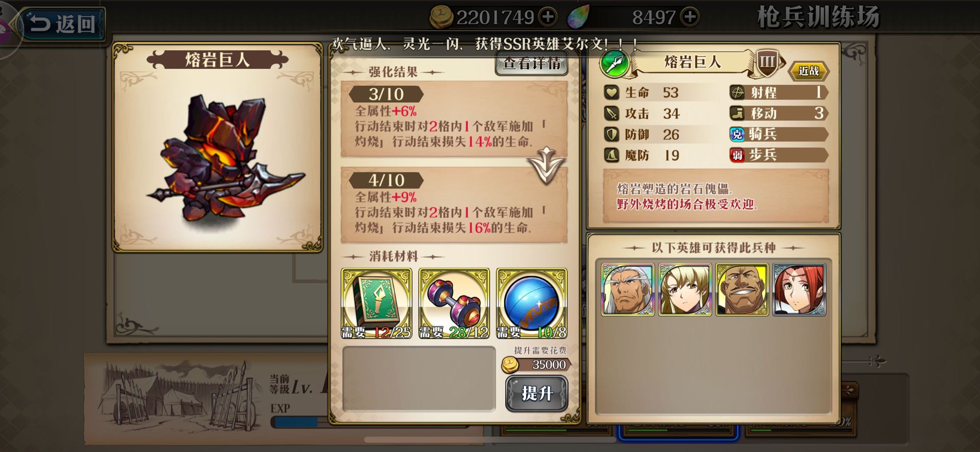Open 查看详情 details button
This screenshot has height=452, width=980.
point(532,64)
